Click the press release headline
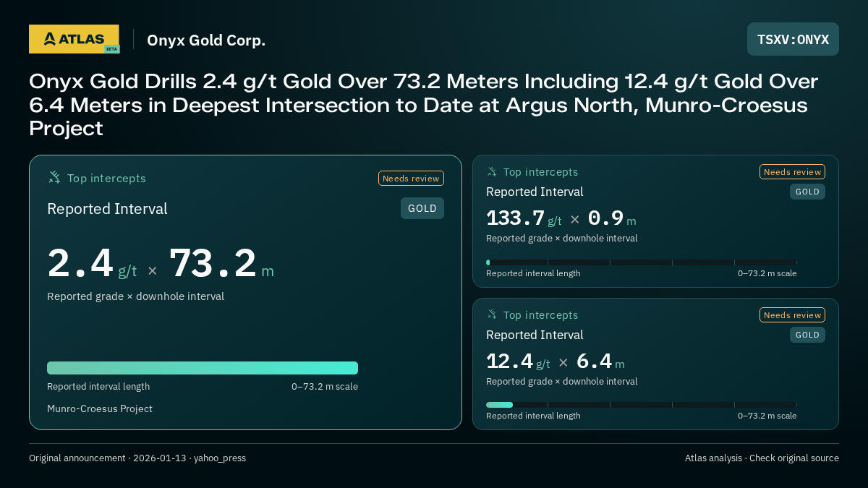 425,105
